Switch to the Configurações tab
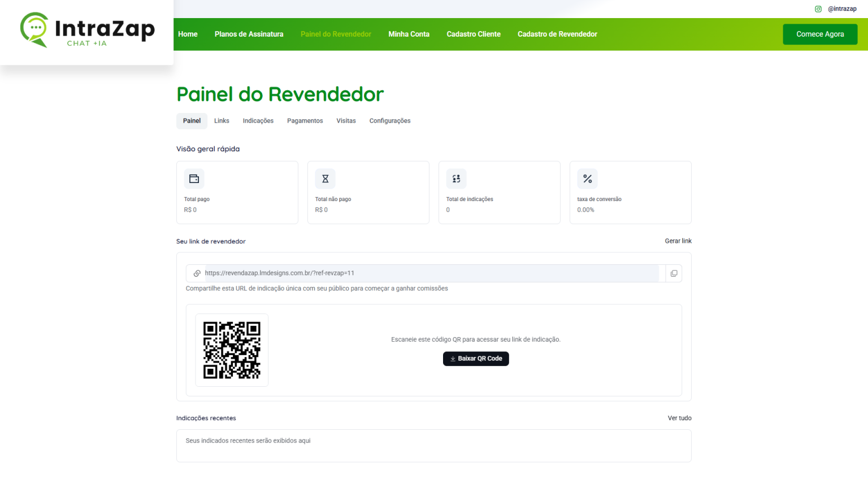Image resolution: width=868 pixels, height=493 pixels. (390, 121)
